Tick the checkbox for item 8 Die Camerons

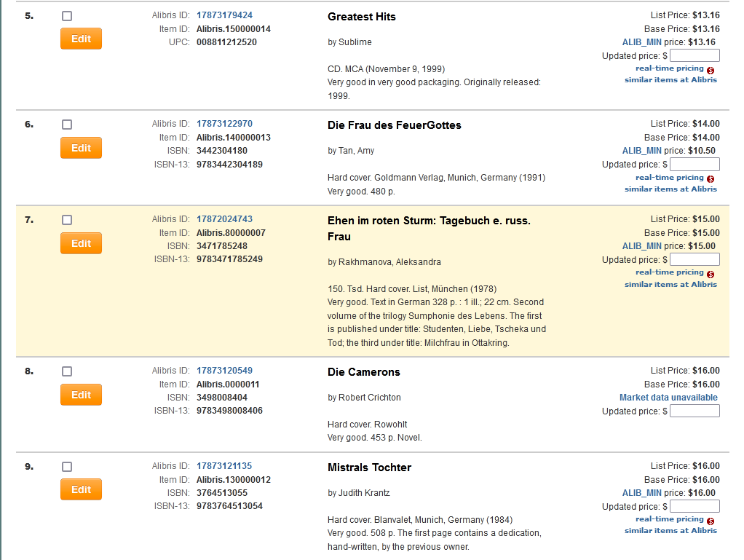67,371
